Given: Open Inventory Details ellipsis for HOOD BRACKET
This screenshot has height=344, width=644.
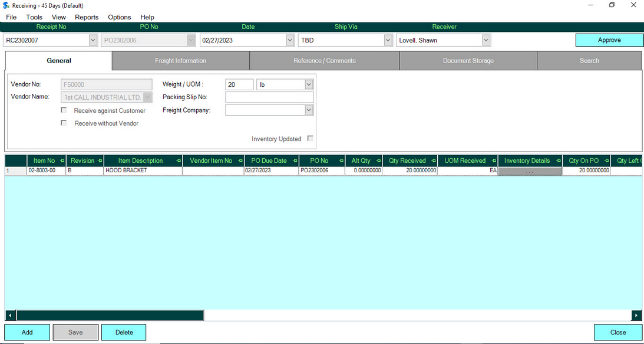Looking at the screenshot, I should (x=530, y=171).
